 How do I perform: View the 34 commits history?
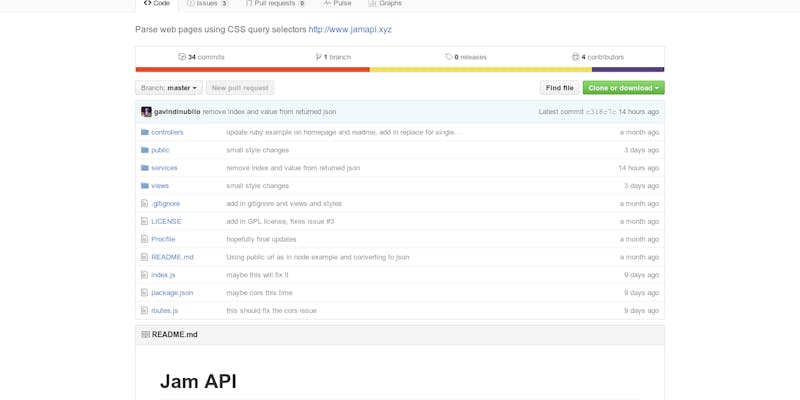(x=201, y=57)
